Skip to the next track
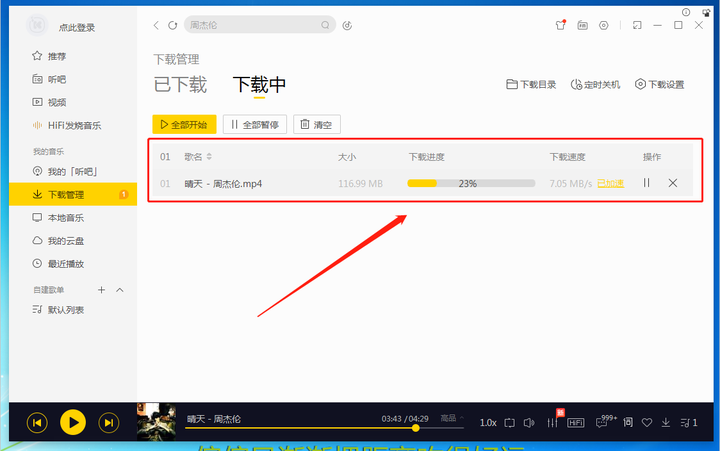Image resolution: width=720 pixels, height=451 pixels. [x=109, y=423]
